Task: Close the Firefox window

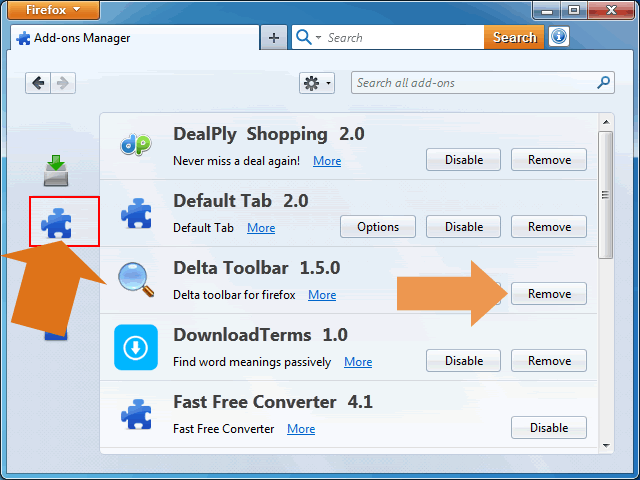Action: point(611,10)
